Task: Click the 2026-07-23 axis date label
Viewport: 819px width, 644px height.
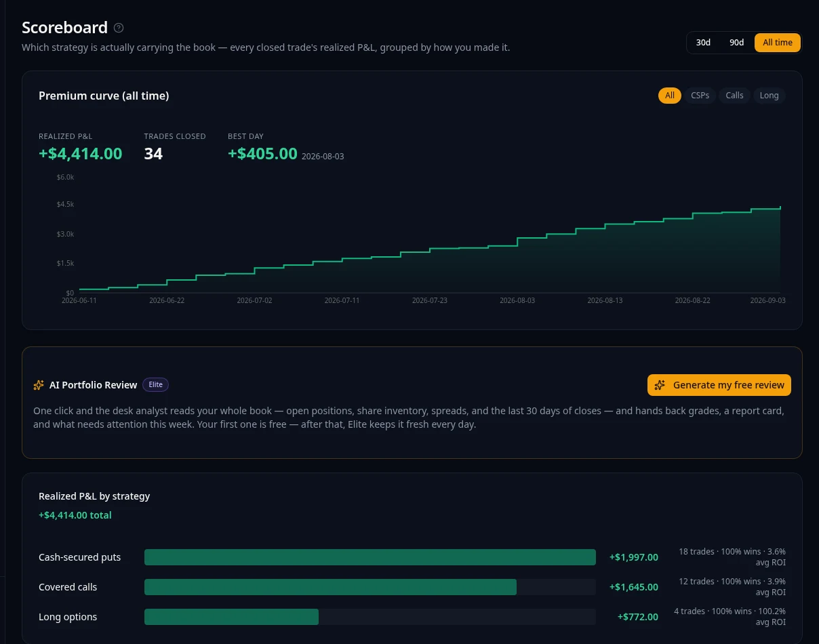Action: [430, 300]
